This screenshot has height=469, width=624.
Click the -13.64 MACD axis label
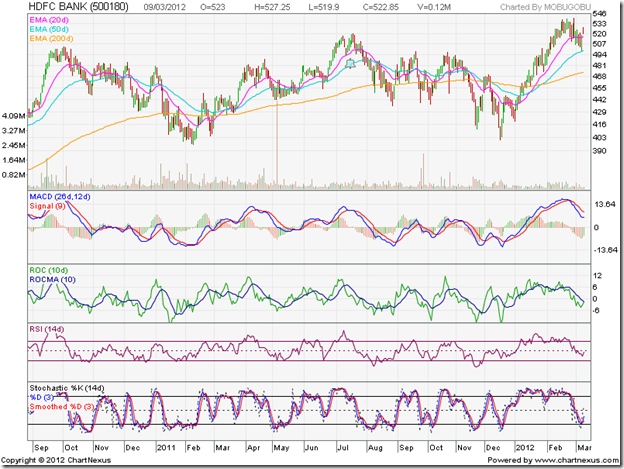coord(606,250)
